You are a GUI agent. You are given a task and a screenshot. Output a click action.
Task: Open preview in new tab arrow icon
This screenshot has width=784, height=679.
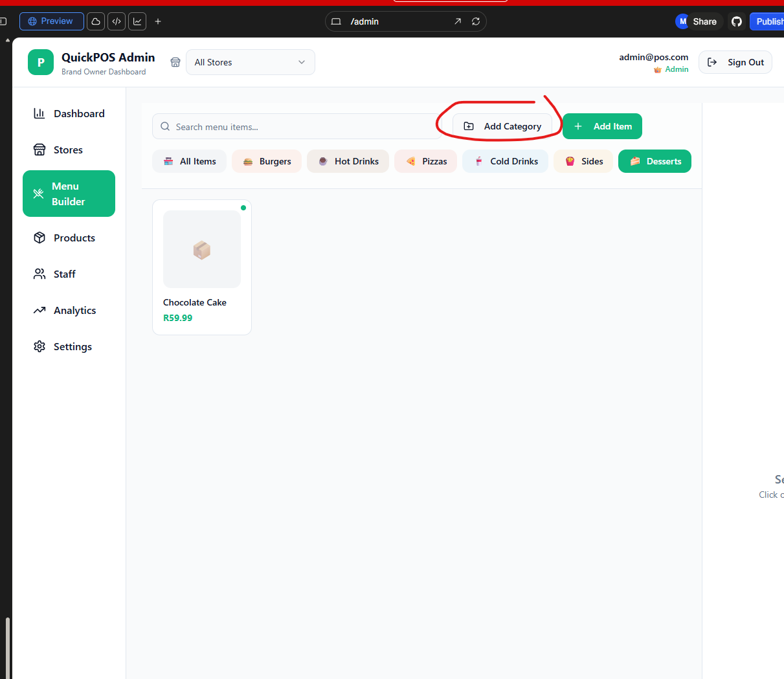(x=458, y=21)
